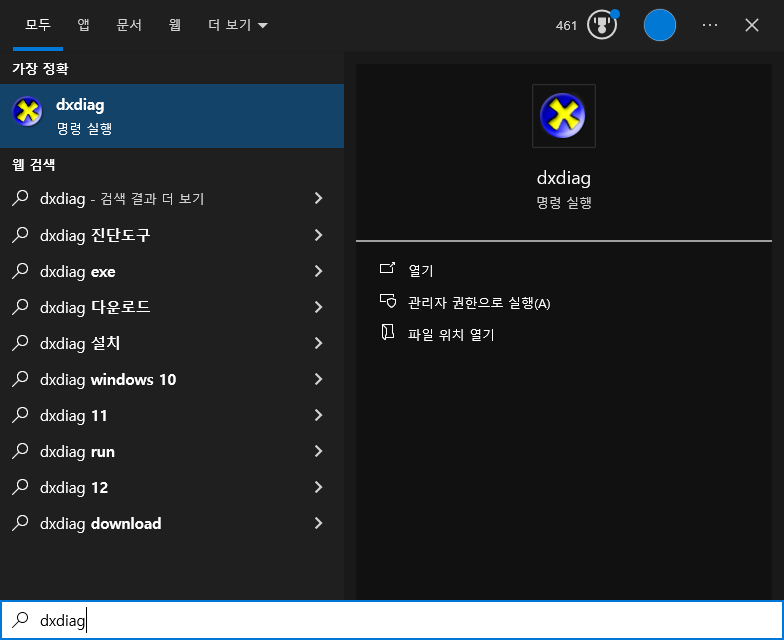
Task: Expand arrow for 'dxdiag - 검색 결과 더 보기'
Action: point(318,198)
